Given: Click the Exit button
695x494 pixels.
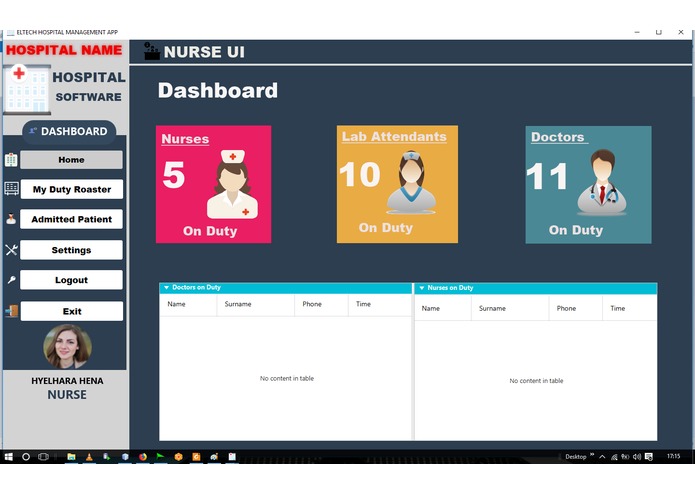Looking at the screenshot, I should (72, 311).
